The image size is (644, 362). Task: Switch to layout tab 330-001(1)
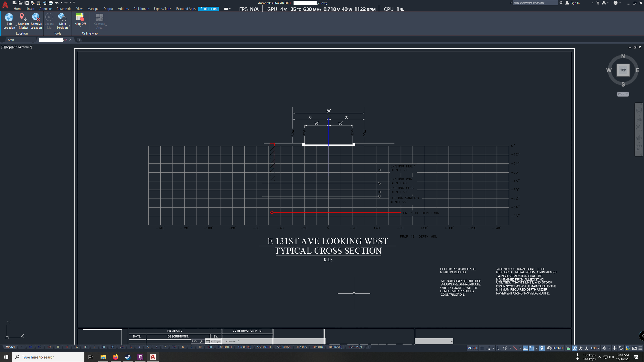224,347
